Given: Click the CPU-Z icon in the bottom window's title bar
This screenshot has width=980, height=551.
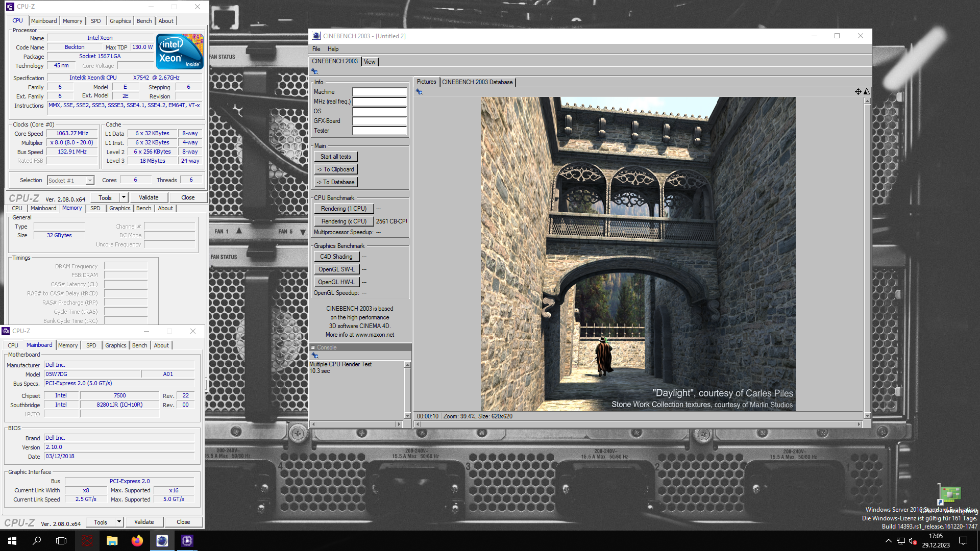Looking at the screenshot, I should click(x=6, y=331).
